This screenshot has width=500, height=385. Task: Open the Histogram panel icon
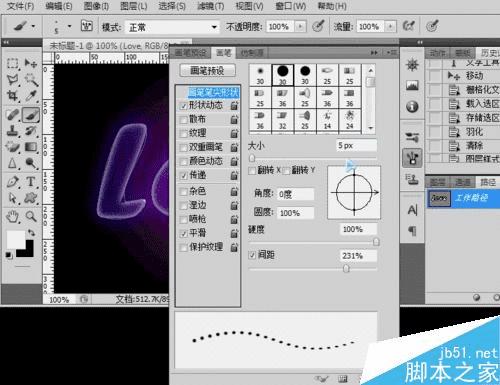(412, 86)
